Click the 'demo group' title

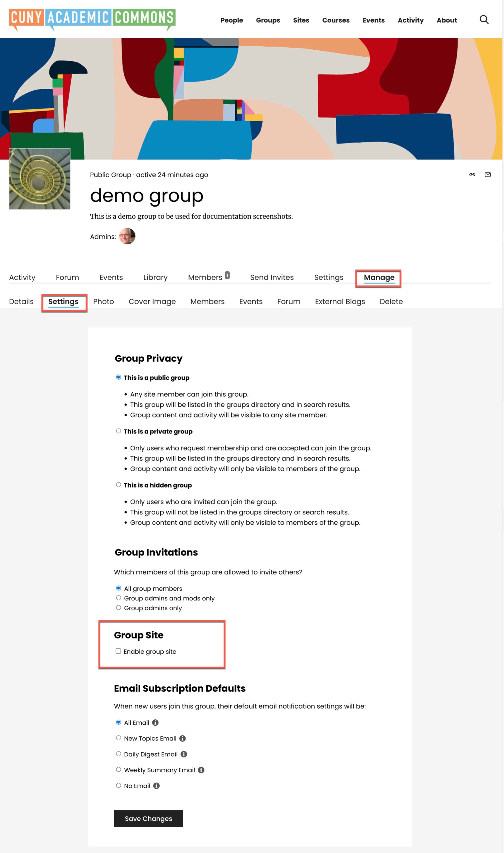click(146, 196)
